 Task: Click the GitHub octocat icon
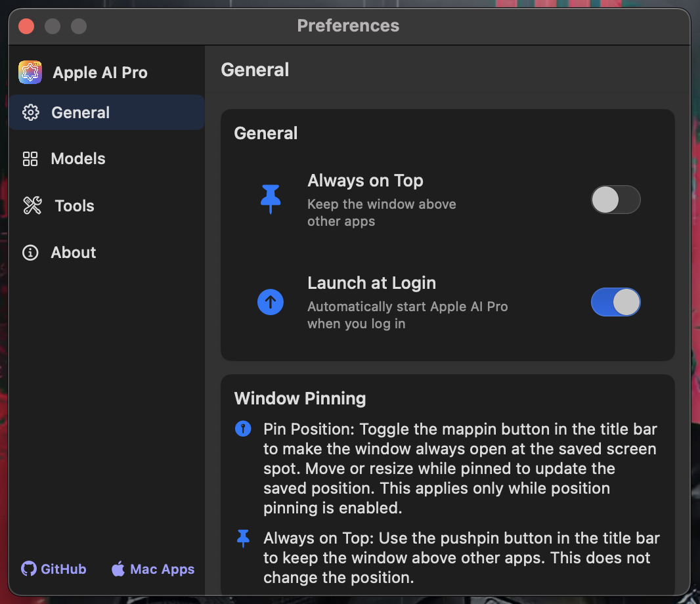[x=29, y=569]
